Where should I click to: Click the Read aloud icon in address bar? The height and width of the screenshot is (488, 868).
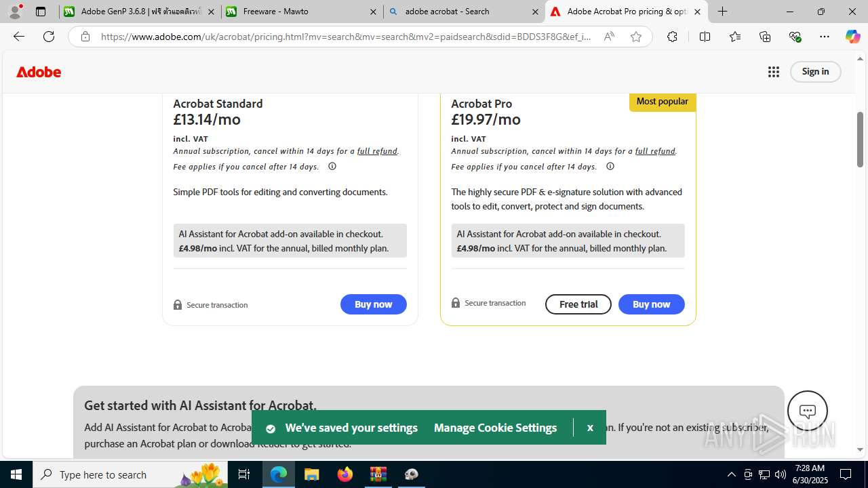point(609,37)
